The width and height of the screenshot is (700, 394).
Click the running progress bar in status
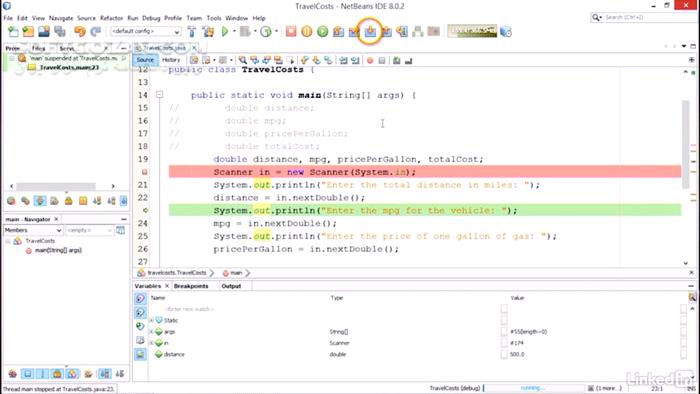(534, 388)
